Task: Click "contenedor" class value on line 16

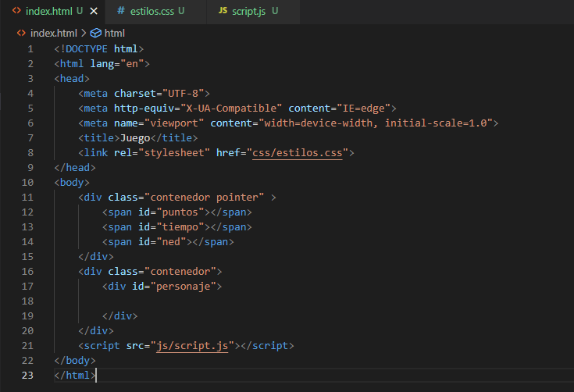Action: point(180,272)
